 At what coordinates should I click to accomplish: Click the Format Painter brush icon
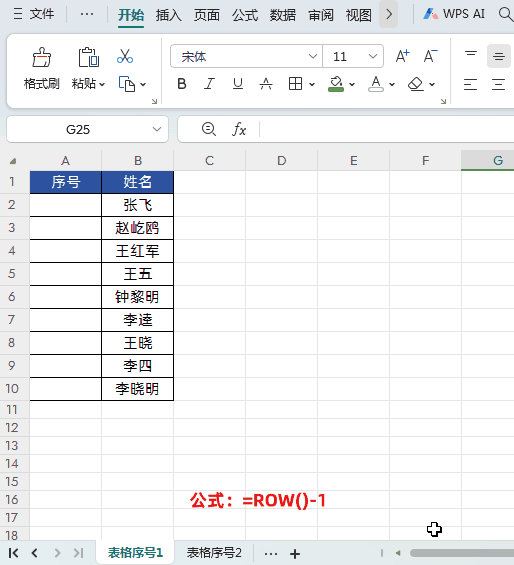pyautogui.click(x=42, y=57)
